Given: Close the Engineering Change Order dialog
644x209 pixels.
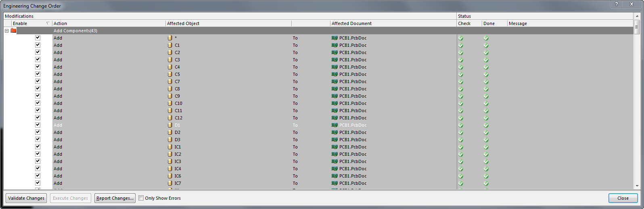Looking at the screenshot, I should click(623, 198).
